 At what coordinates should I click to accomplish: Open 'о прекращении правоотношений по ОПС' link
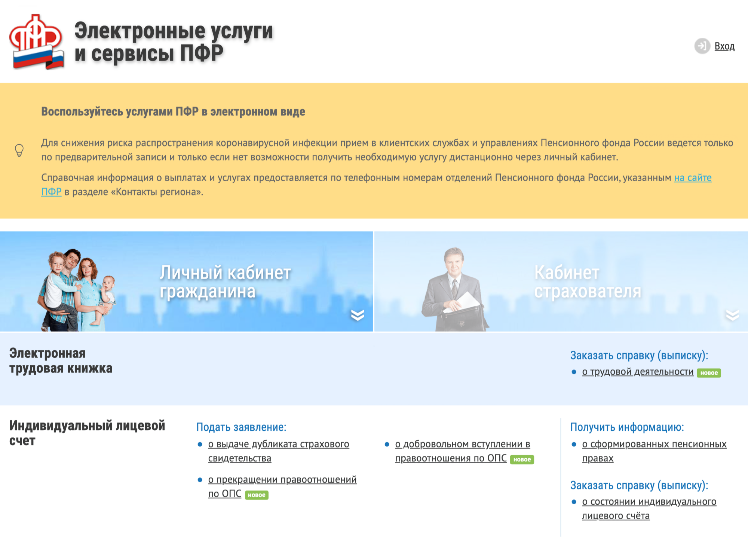282,486
